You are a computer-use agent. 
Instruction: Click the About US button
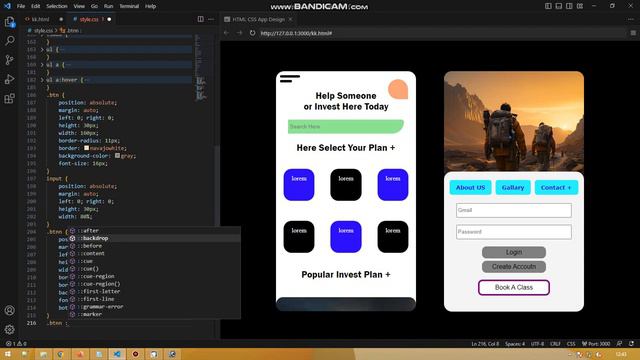[x=470, y=187]
